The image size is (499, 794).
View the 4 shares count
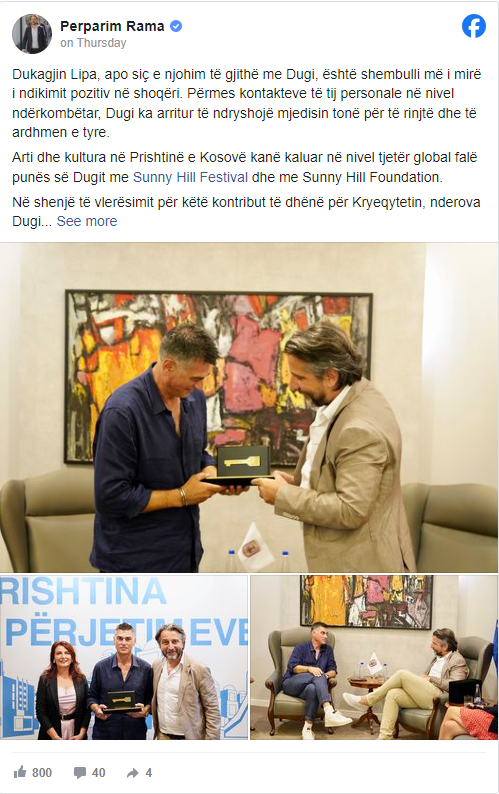click(x=148, y=773)
